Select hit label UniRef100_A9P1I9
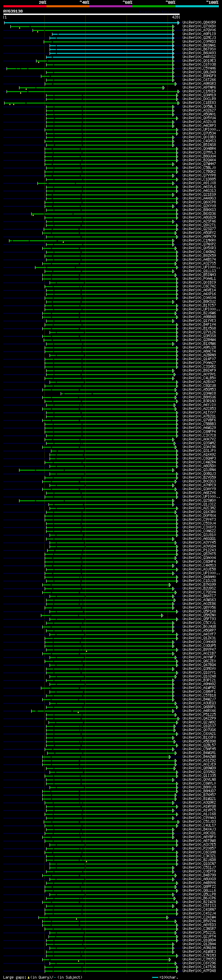Screen dimensions: 222x980 click(x=199, y=34)
